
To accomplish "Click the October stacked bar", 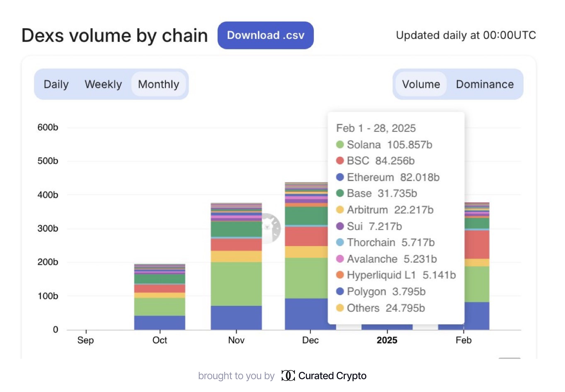I will tap(160, 297).
